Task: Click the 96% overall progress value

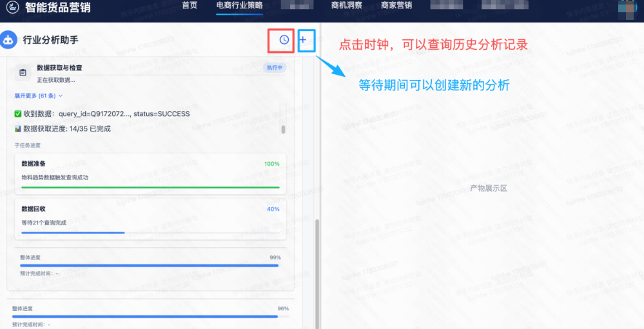Action: [283, 308]
